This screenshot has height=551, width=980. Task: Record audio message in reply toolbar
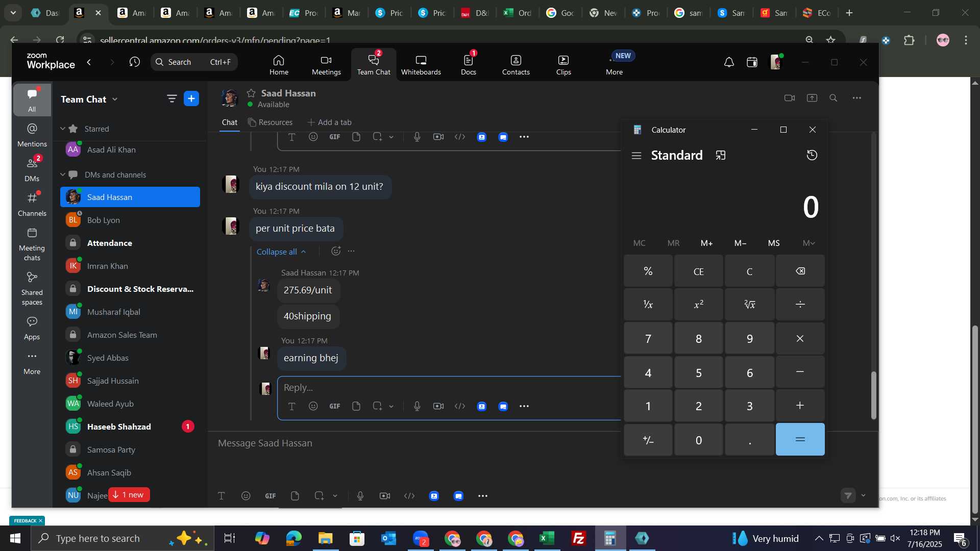click(417, 406)
